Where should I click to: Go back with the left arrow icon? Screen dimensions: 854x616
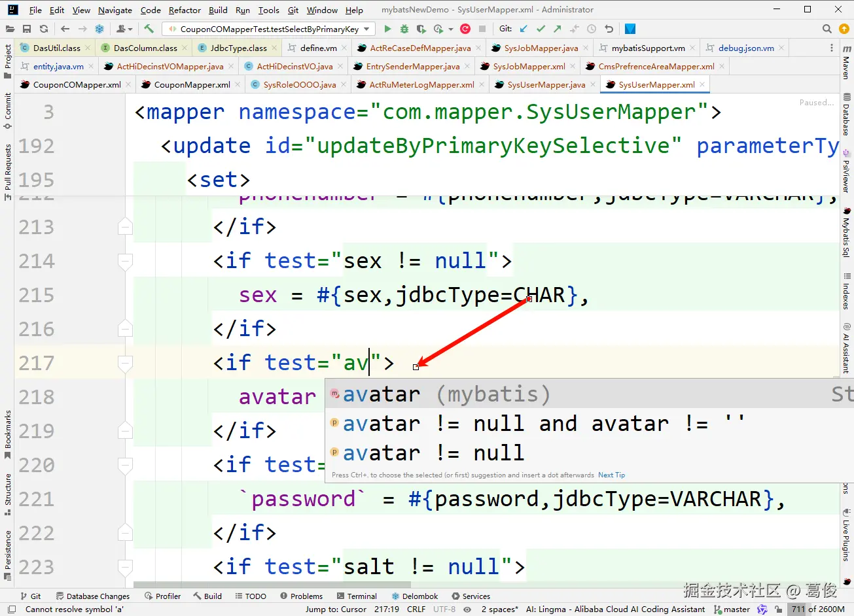tap(65, 29)
